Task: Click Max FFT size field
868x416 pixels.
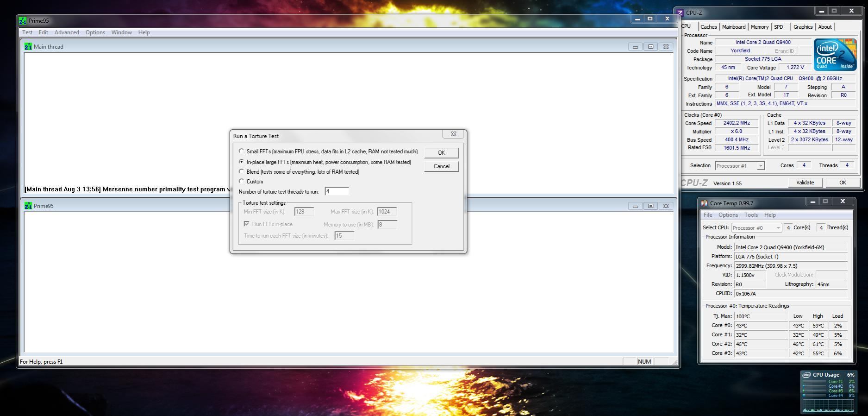Action: [387, 212]
